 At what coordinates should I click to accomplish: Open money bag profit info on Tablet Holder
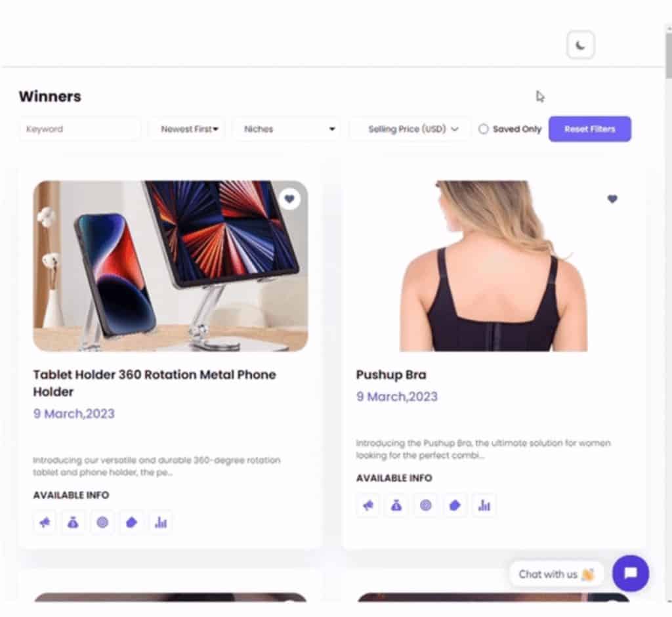tap(73, 522)
